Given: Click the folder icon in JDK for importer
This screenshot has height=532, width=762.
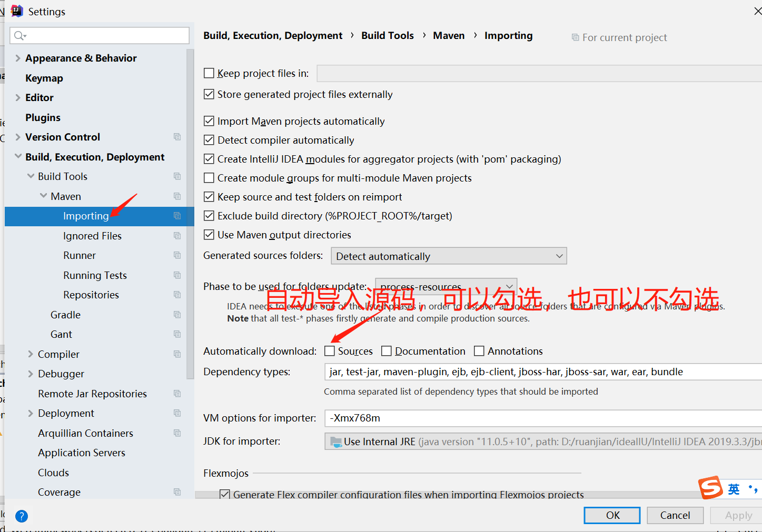Looking at the screenshot, I should tap(335, 441).
